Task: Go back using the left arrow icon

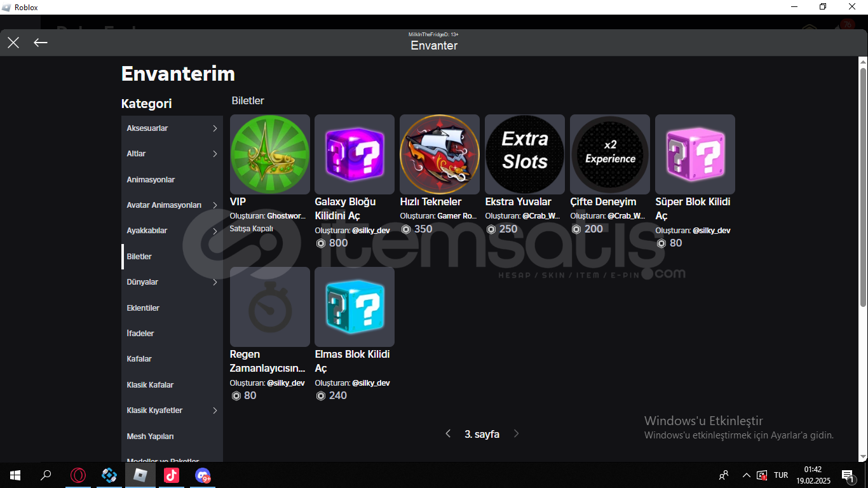Action: (41, 43)
